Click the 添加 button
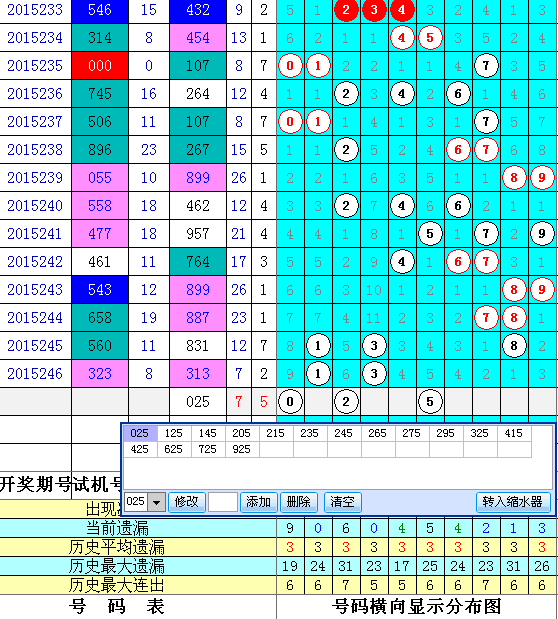 pyautogui.click(x=259, y=502)
